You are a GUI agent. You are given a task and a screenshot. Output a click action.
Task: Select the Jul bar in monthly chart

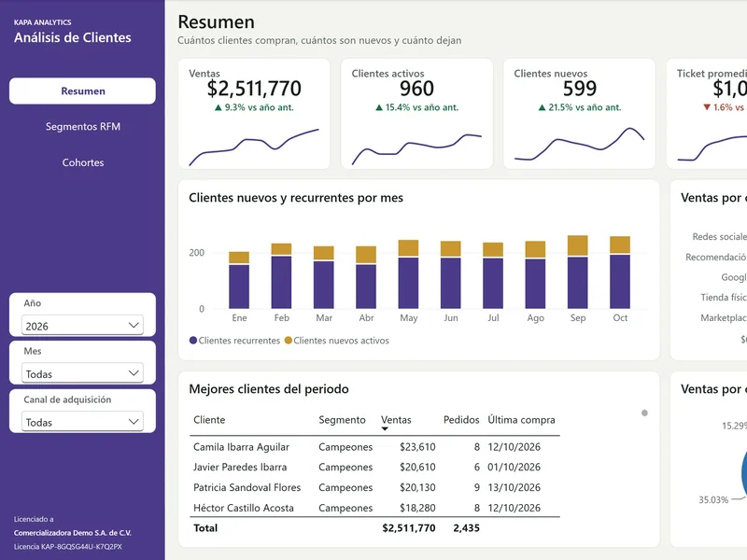click(x=493, y=275)
